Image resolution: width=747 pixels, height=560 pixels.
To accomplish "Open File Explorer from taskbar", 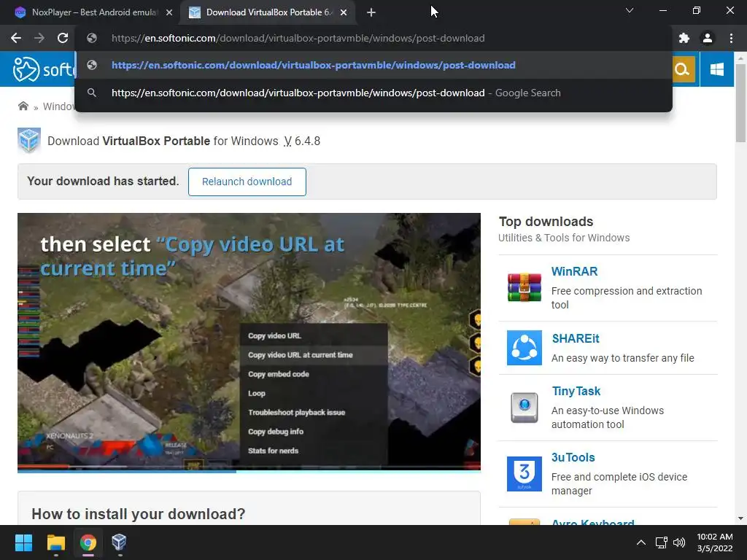I will pos(55,542).
